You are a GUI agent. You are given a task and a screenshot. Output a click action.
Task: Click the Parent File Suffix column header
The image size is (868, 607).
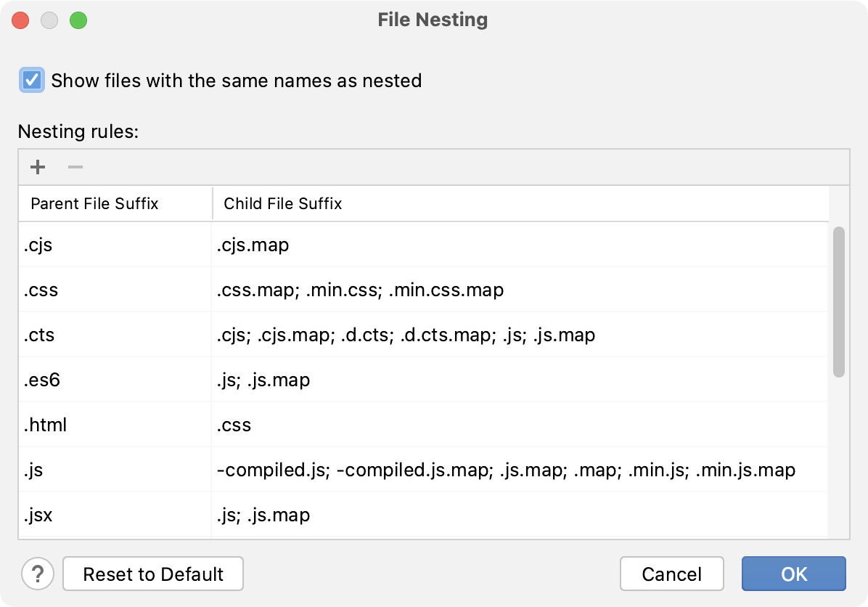[x=94, y=204]
